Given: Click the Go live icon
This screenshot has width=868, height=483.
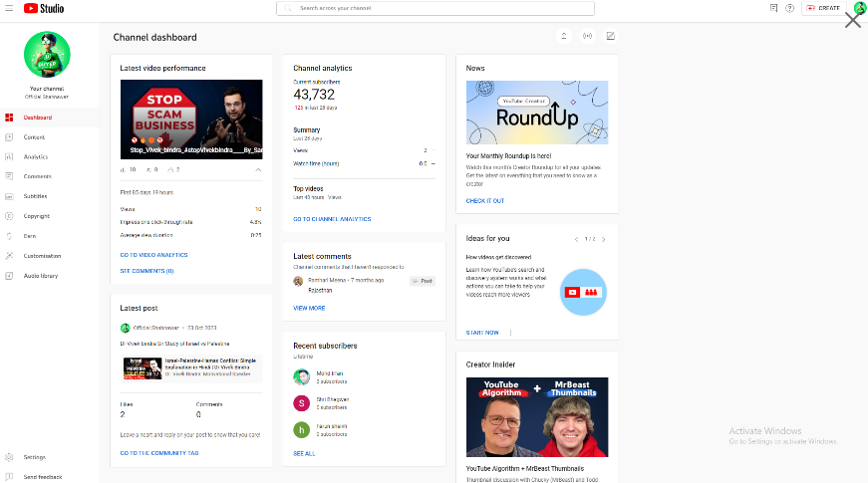Looking at the screenshot, I should [587, 37].
